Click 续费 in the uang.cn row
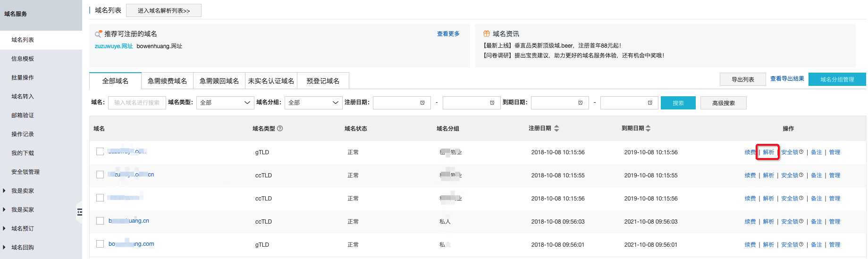Screen dimensions: 868x259 [x=750, y=222]
